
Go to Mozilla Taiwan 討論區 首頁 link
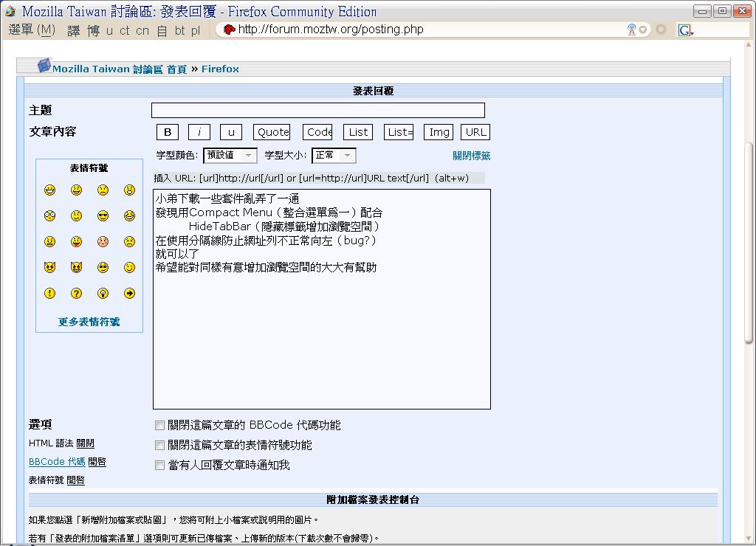point(120,69)
